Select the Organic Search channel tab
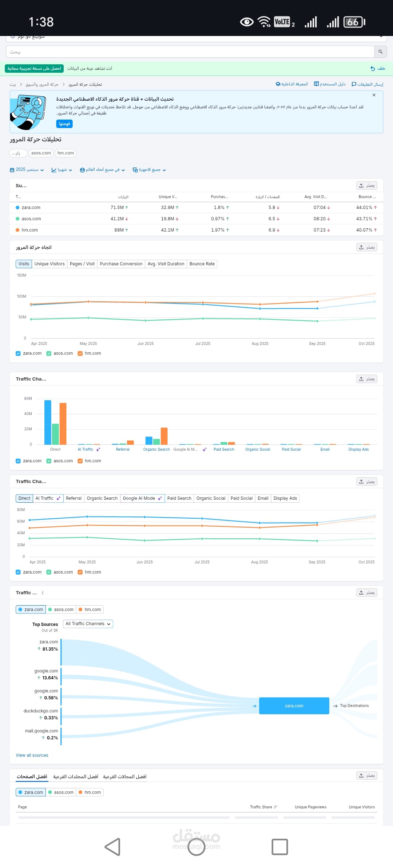393x868 pixels. click(x=102, y=499)
